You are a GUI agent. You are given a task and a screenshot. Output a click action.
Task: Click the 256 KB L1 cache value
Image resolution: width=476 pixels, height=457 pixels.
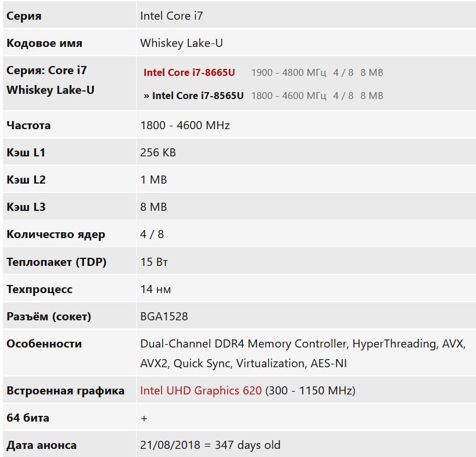point(158,152)
